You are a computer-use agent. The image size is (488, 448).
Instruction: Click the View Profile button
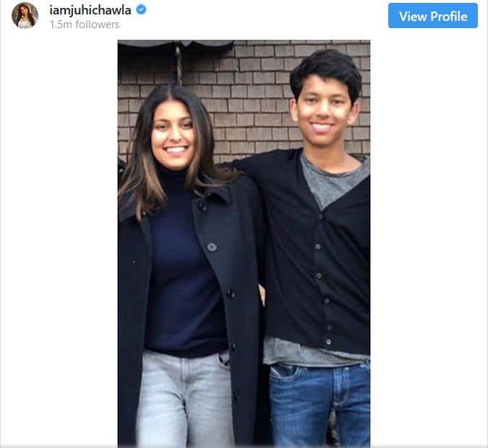pyautogui.click(x=432, y=16)
